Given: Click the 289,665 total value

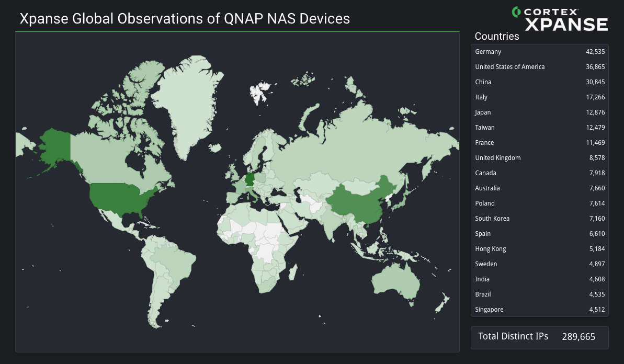Looking at the screenshot, I should click(x=578, y=337).
